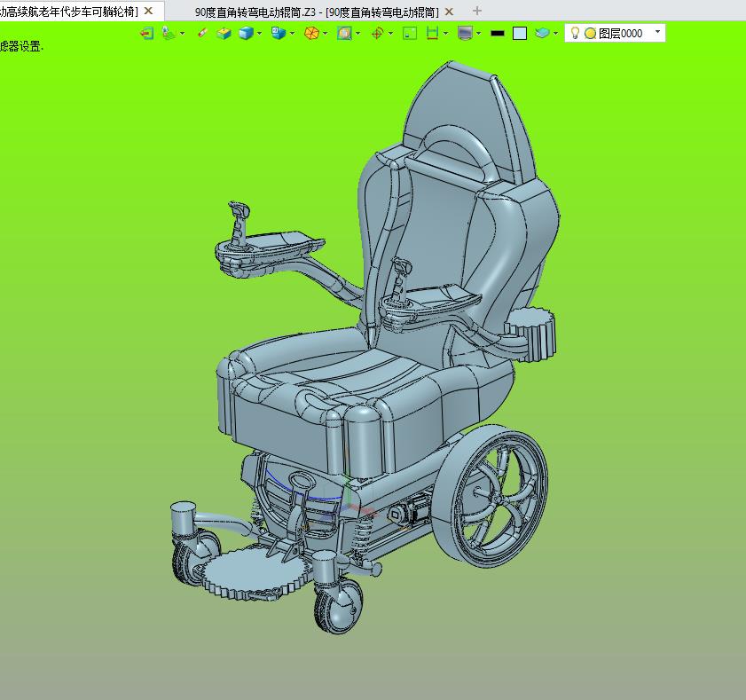Viewport: 746px width, 700px height.
Task: Click the yellow-green box plane icon
Action: pyautogui.click(x=224, y=34)
